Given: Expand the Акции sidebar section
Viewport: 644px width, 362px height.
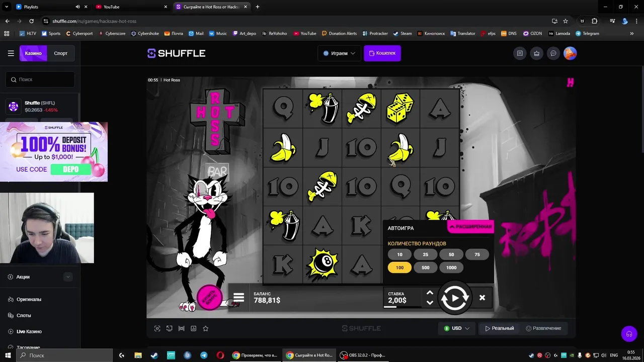Looking at the screenshot, I should tap(68, 277).
